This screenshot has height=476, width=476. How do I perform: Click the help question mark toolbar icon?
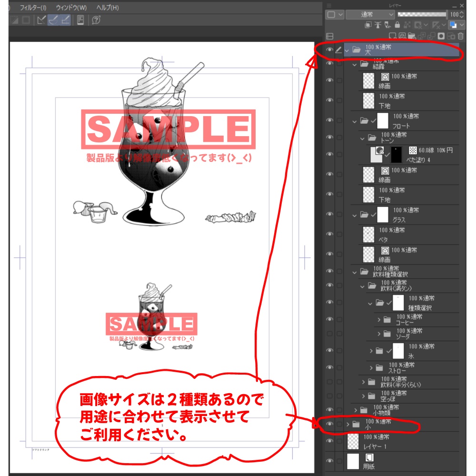pyautogui.click(x=97, y=20)
